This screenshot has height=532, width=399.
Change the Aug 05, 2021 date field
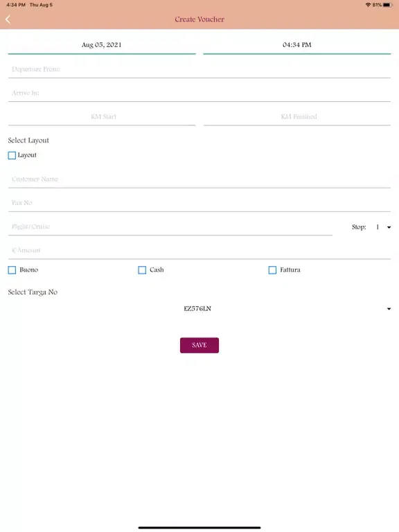point(102,46)
